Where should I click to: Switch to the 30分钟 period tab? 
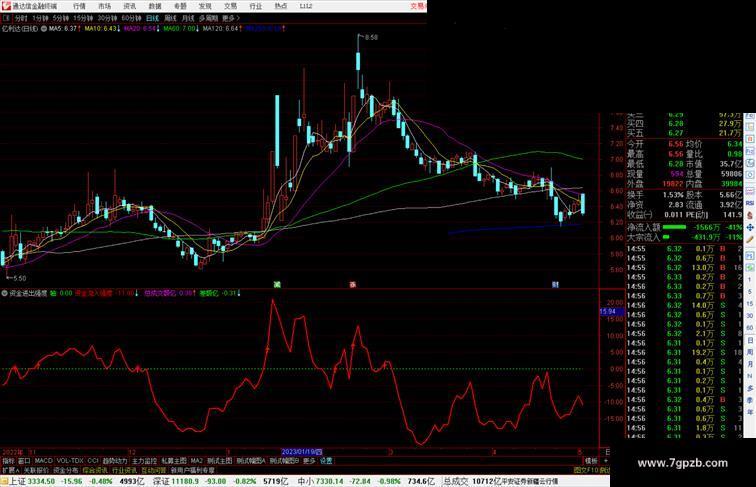coord(107,18)
